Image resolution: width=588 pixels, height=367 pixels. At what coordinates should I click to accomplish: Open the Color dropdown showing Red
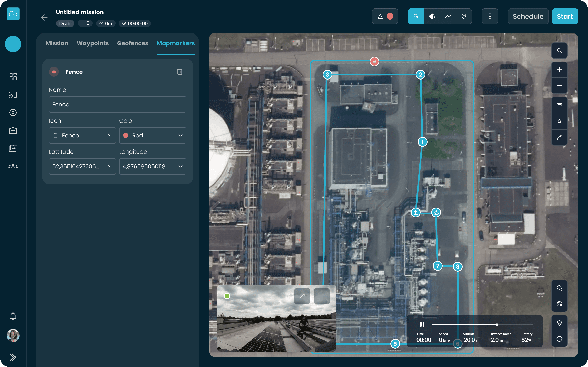(x=153, y=135)
